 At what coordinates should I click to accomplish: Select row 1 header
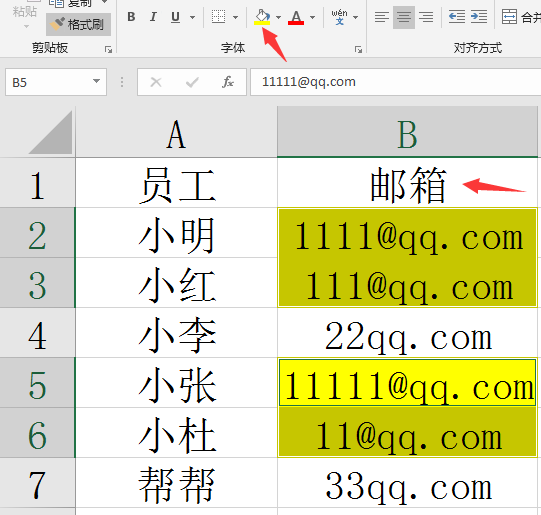click(37, 183)
